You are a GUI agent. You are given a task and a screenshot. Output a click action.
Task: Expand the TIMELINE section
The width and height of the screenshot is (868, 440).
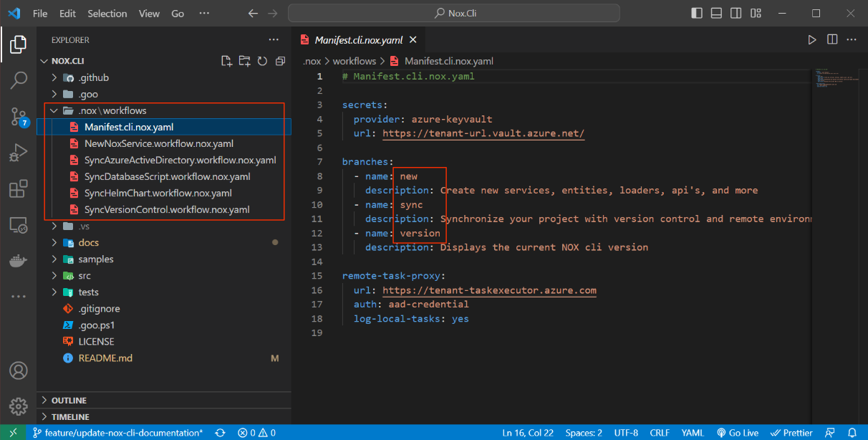(164, 416)
